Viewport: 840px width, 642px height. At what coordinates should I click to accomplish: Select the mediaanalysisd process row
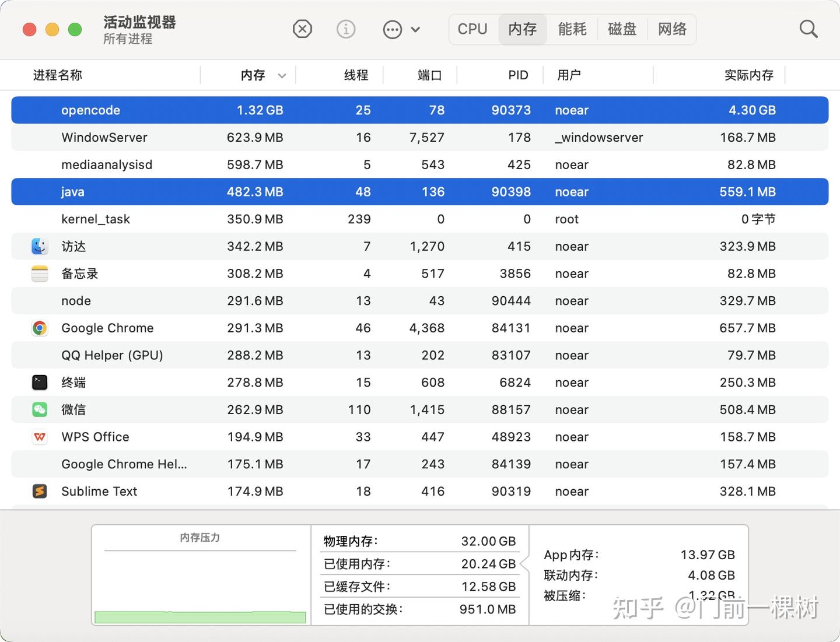420,164
